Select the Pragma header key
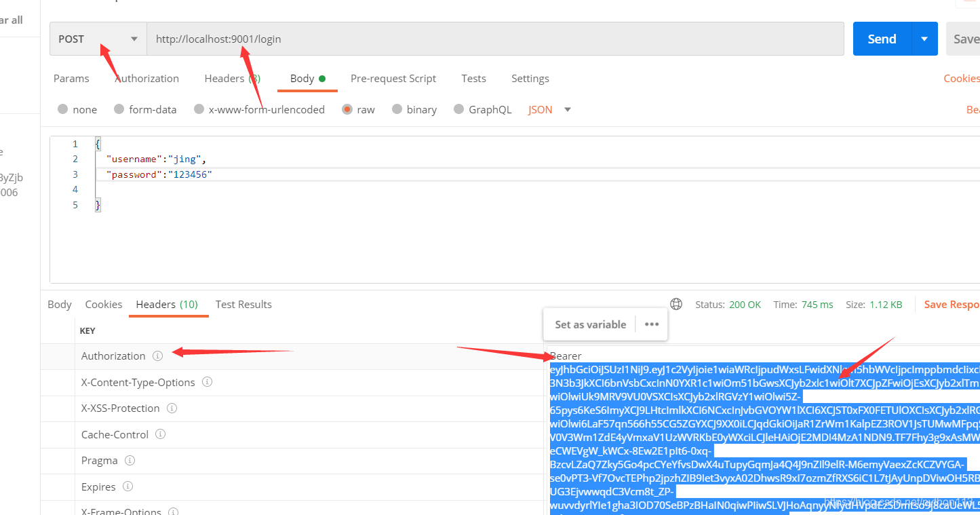The width and height of the screenshot is (980, 515). (x=100, y=461)
